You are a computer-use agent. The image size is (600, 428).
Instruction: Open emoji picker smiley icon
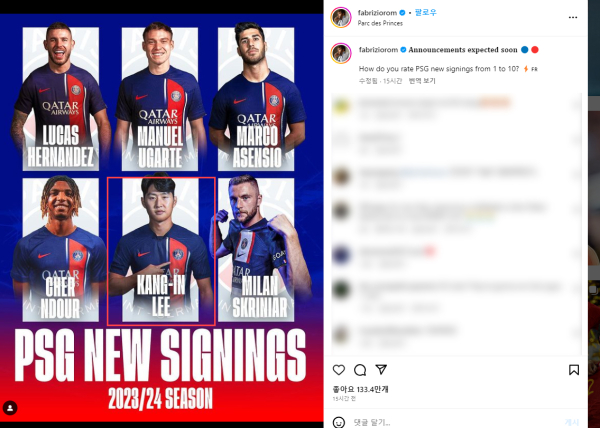tap(339, 422)
